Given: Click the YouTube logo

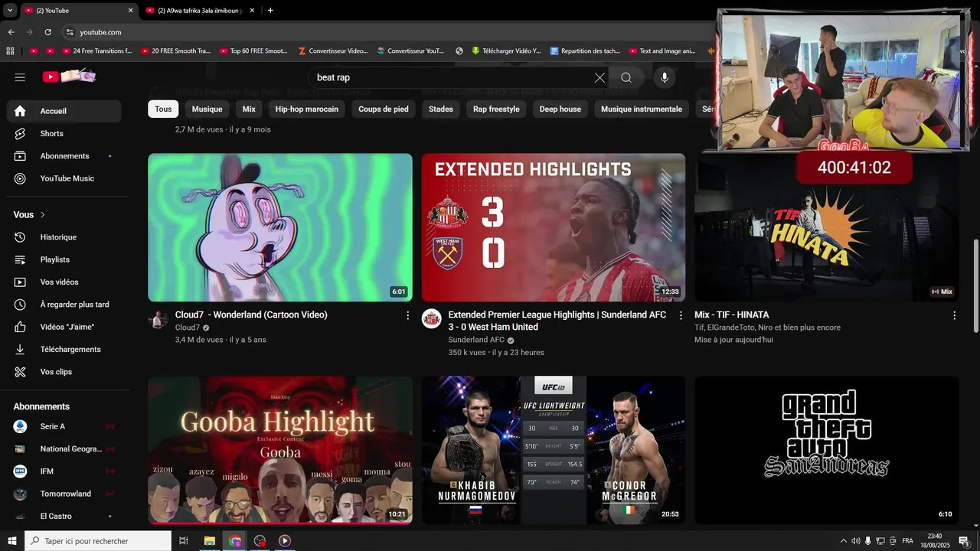Looking at the screenshot, I should (x=69, y=77).
